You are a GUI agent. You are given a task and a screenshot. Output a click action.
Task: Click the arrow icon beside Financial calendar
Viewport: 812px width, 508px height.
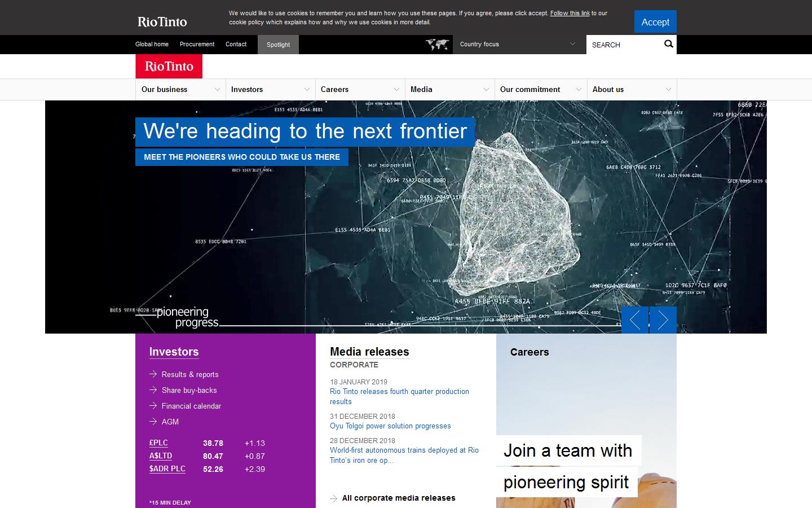tap(153, 406)
